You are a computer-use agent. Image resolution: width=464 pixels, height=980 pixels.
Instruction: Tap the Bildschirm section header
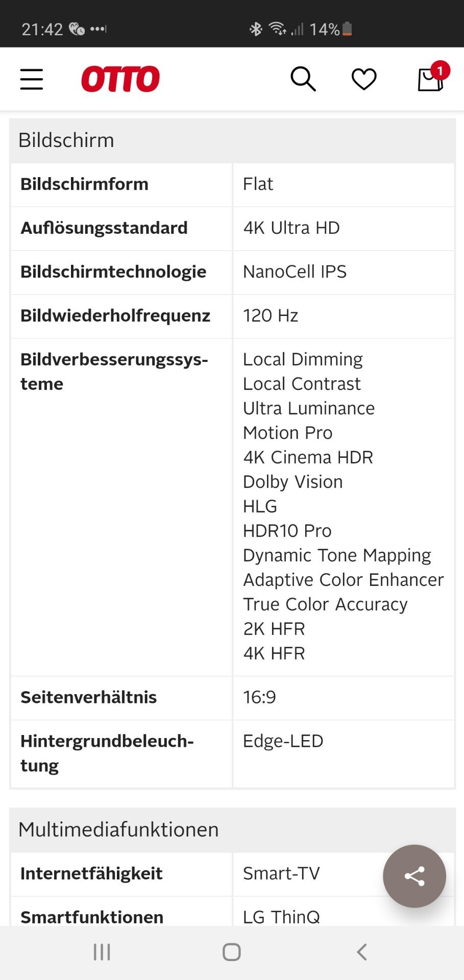(232, 140)
